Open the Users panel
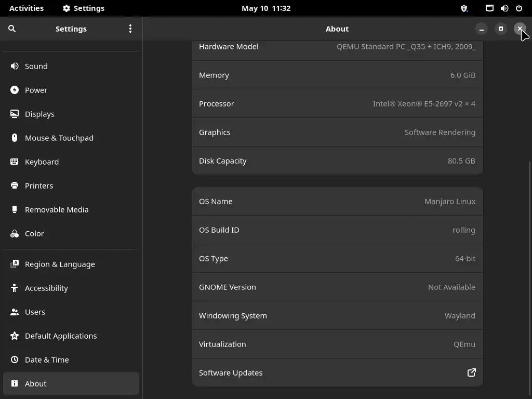Viewport: 532px width, 399px height. click(35, 312)
